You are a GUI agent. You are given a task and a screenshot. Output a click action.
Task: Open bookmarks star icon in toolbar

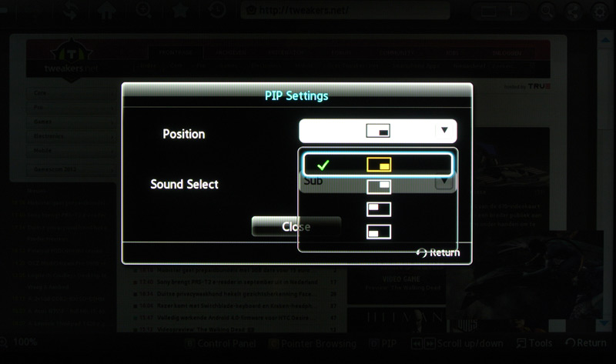coord(180,10)
